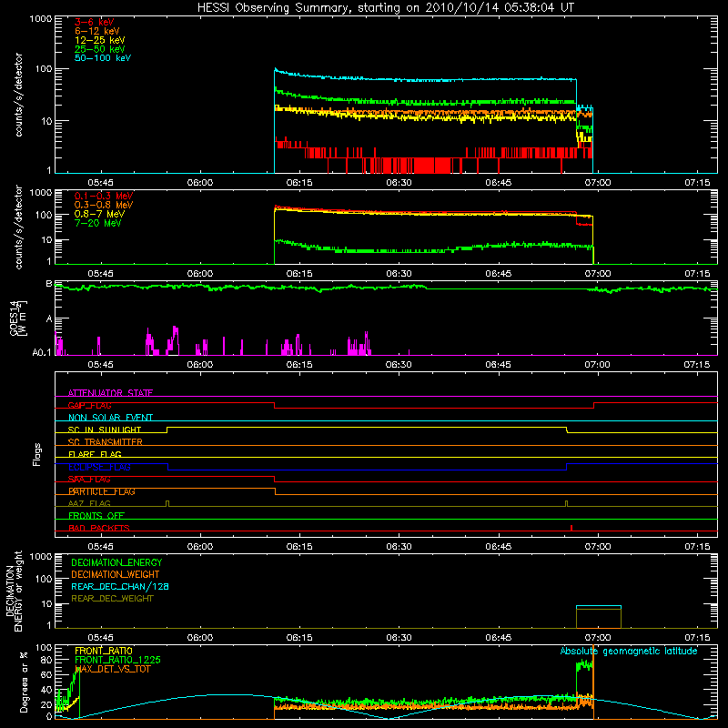Image resolution: width=728 pixels, height=728 pixels.
Task: Click the HESSI Observing Summary title
Action: click(x=386, y=8)
